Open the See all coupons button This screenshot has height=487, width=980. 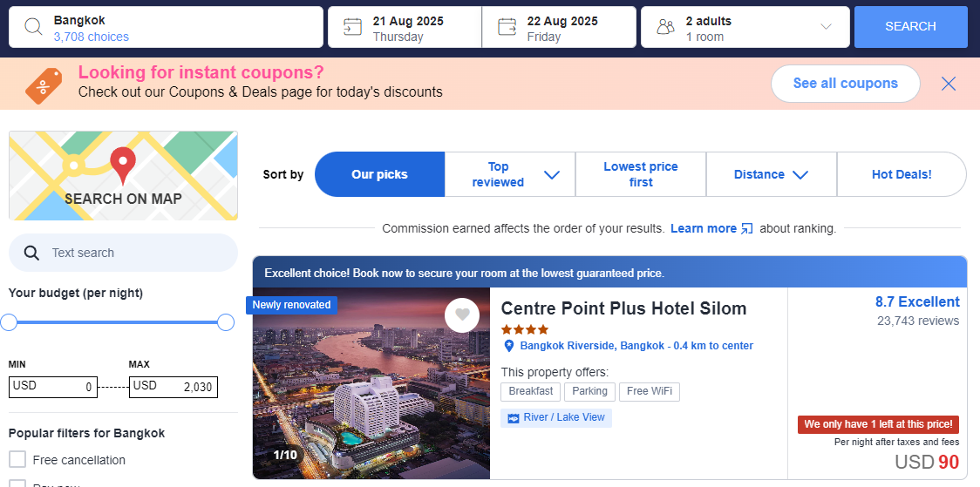coord(846,84)
